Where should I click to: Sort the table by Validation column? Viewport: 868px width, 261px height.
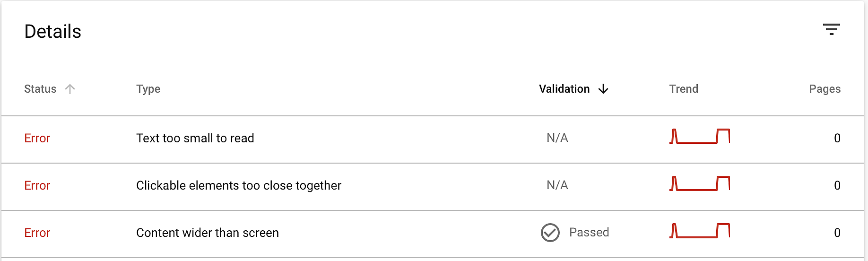click(x=564, y=89)
